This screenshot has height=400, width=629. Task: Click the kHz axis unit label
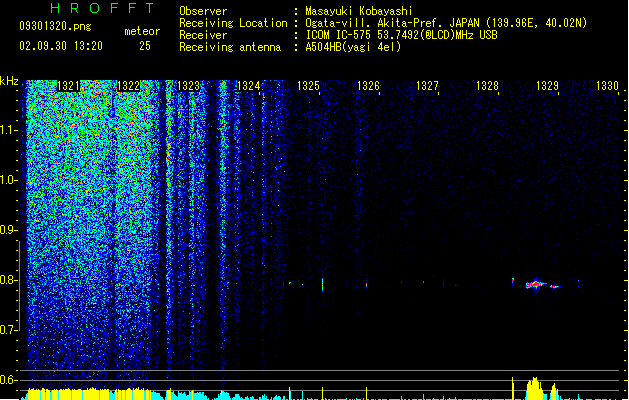click(x=9, y=81)
